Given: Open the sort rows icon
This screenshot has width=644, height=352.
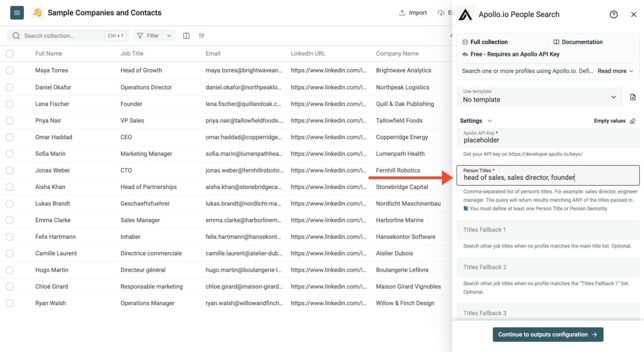Looking at the screenshot, I should pos(202,36).
